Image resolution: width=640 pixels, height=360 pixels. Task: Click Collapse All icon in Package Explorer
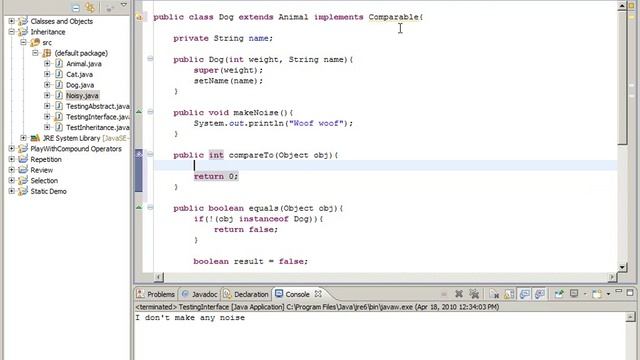point(76,8)
